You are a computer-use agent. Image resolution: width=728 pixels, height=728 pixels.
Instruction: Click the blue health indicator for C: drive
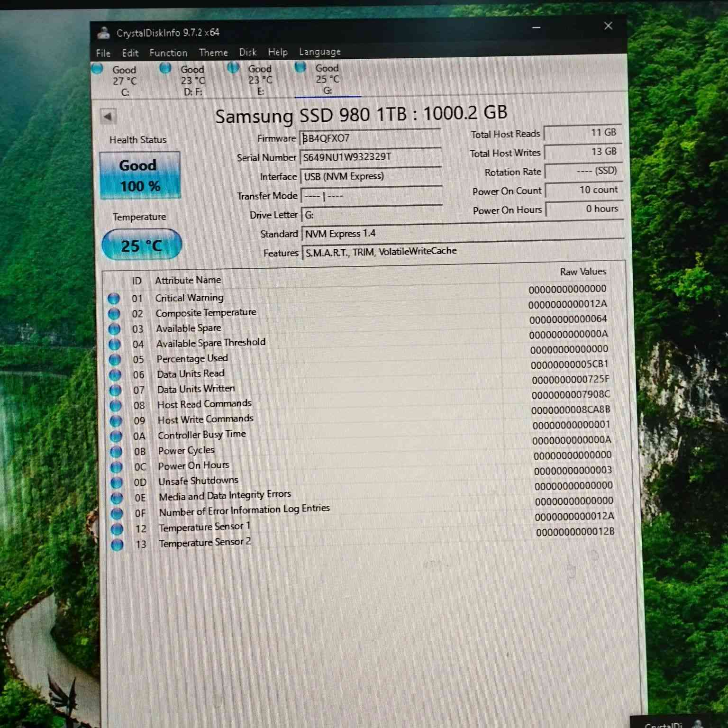pos(98,68)
